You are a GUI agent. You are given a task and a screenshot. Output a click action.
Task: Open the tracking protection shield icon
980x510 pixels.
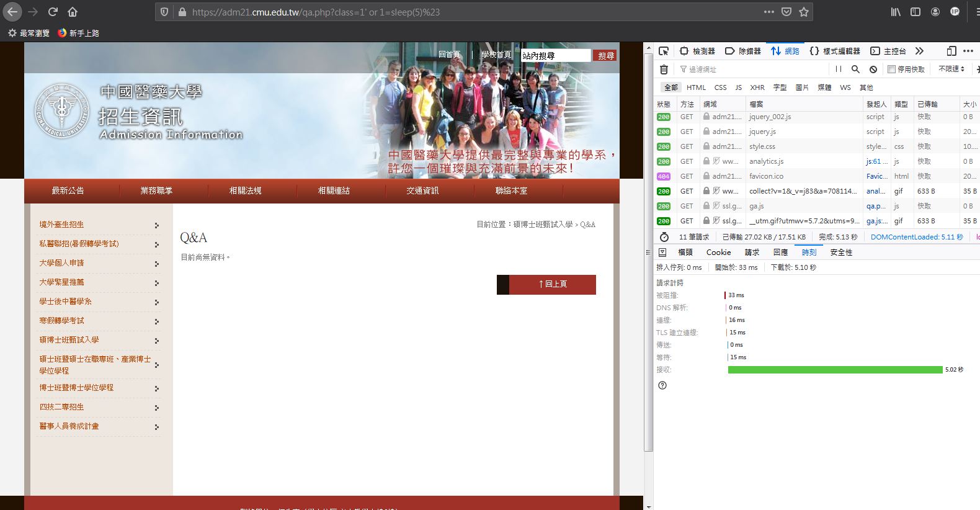(164, 12)
